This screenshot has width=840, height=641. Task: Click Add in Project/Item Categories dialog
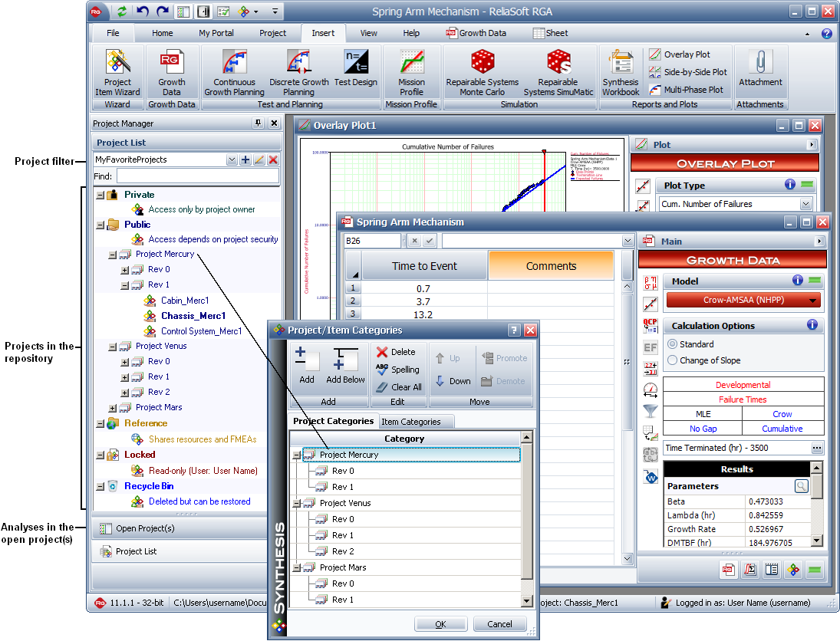click(x=306, y=367)
